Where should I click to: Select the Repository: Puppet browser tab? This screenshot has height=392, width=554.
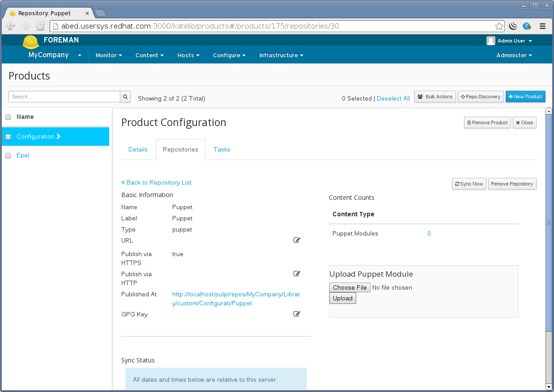(48, 13)
